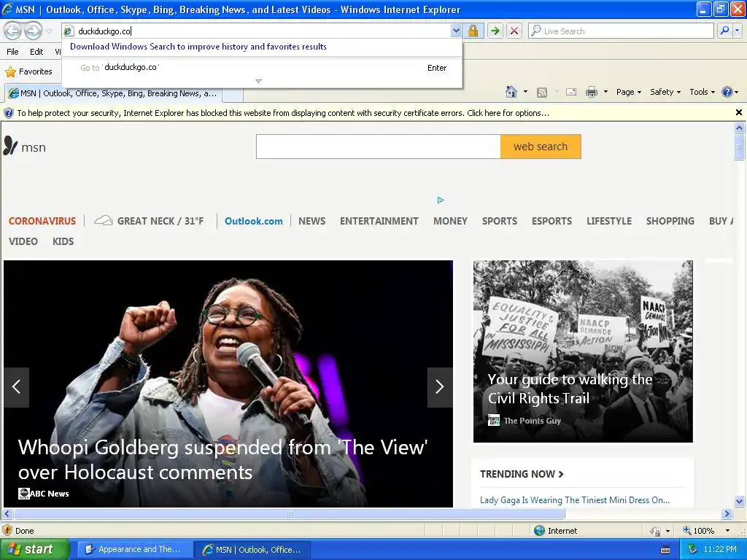Click the security lock icon
The image size is (747, 560).
coord(473,31)
